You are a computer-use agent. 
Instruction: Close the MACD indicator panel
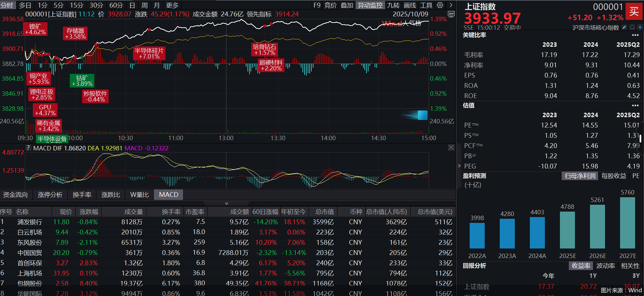[451, 148]
